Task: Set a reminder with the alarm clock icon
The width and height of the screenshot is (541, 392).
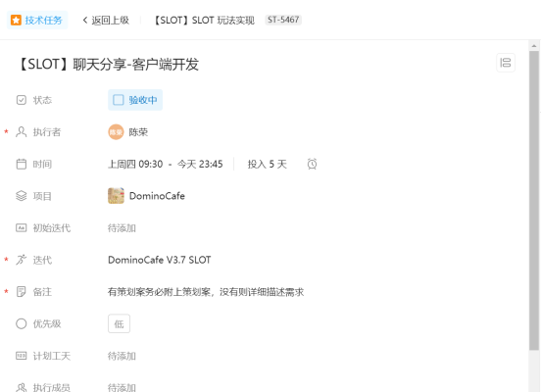Action: [x=312, y=164]
